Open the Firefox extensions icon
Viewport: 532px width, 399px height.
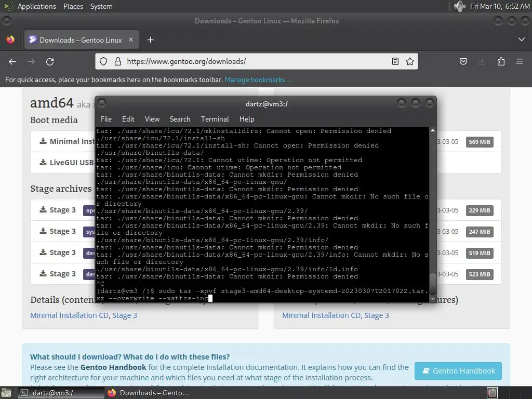(x=501, y=61)
